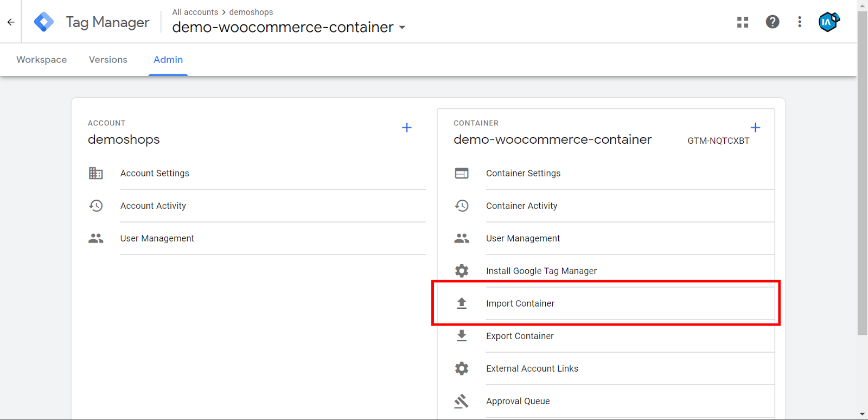Image resolution: width=868 pixels, height=420 pixels.
Task: Open the help question mark icon
Action: 773,22
